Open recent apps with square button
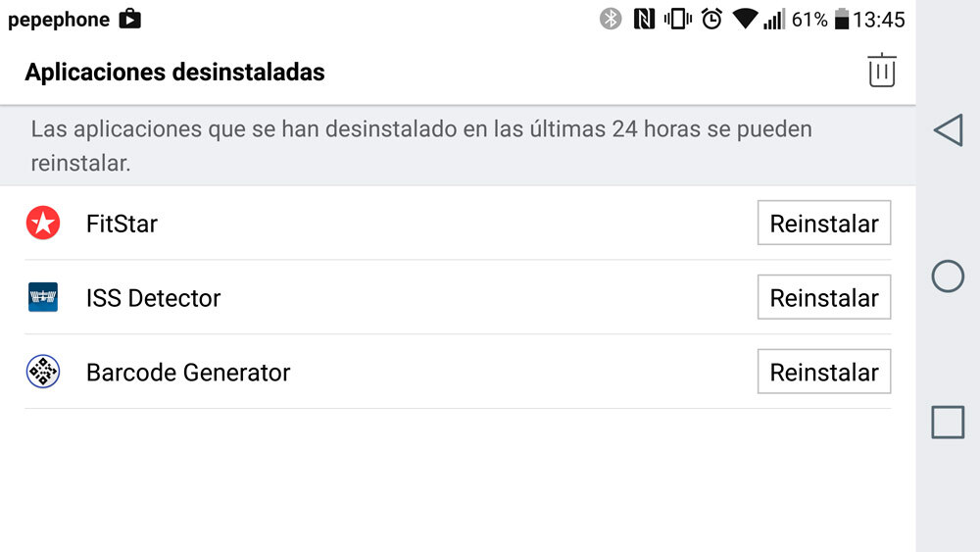This screenshot has height=552, width=980. (947, 422)
